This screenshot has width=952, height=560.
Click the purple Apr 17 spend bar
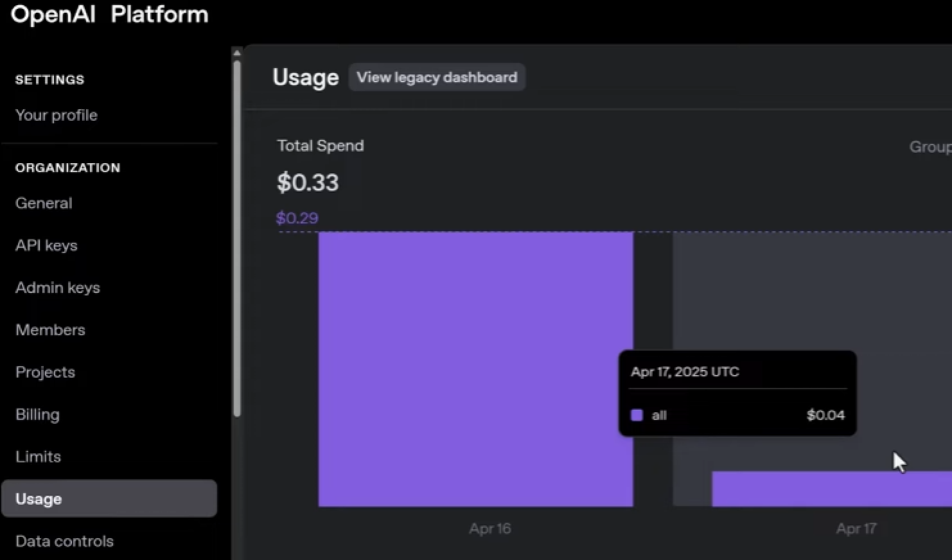(x=832, y=489)
